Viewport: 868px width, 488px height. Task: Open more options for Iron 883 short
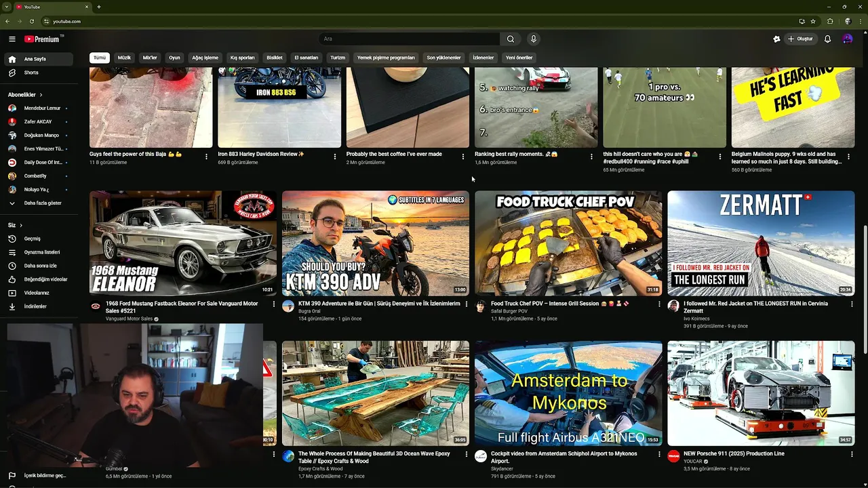pos(334,157)
